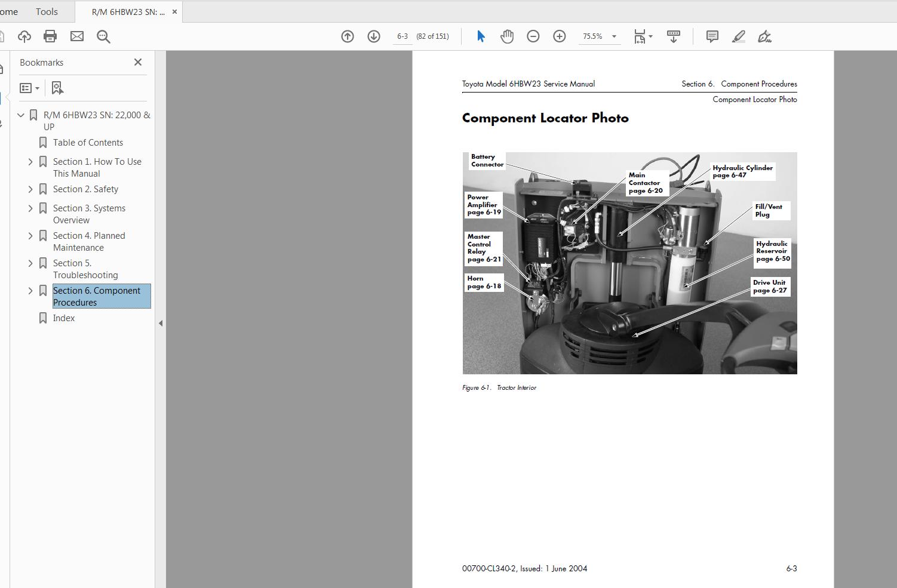Select the Table of Contents bookmark
This screenshot has width=897, height=588.
pos(88,142)
